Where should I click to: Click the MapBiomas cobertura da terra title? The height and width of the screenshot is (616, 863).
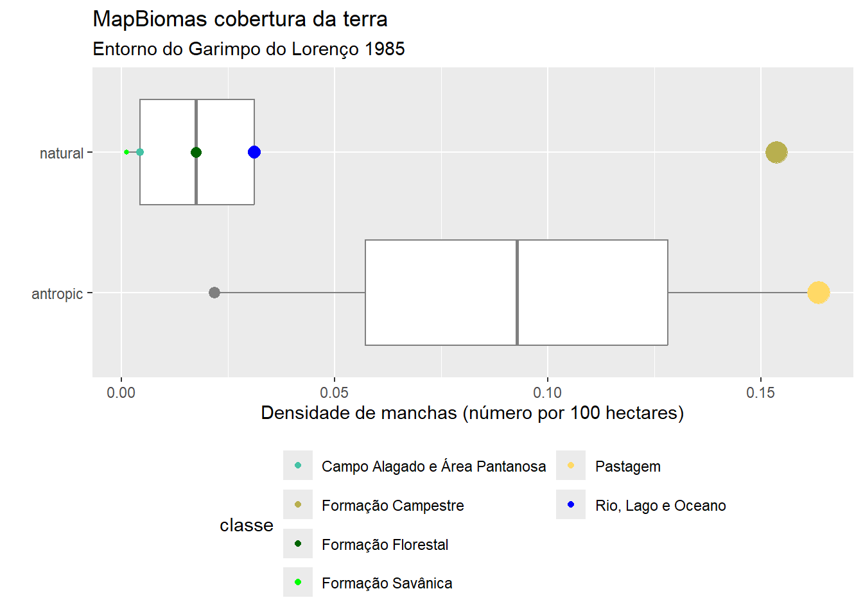(x=240, y=19)
